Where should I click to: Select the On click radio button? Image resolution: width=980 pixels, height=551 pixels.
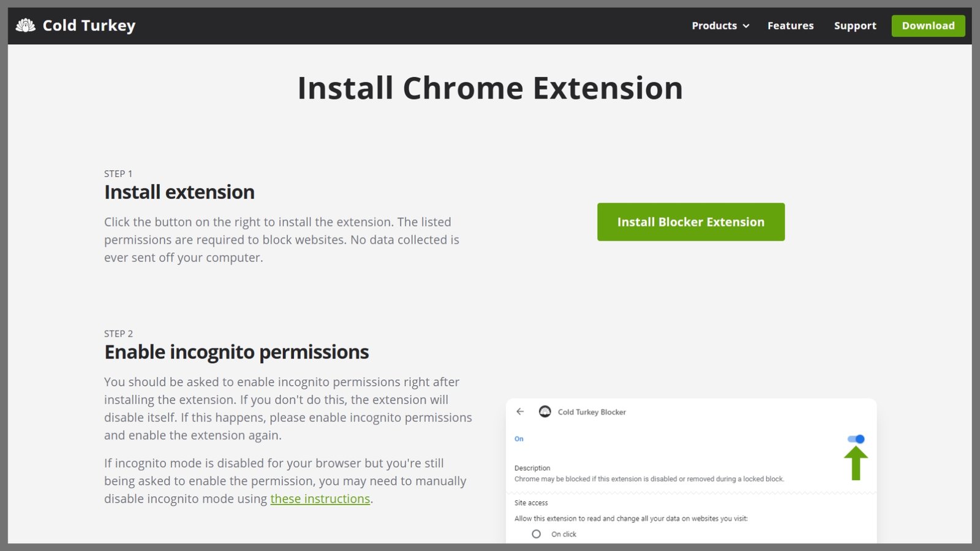(537, 534)
